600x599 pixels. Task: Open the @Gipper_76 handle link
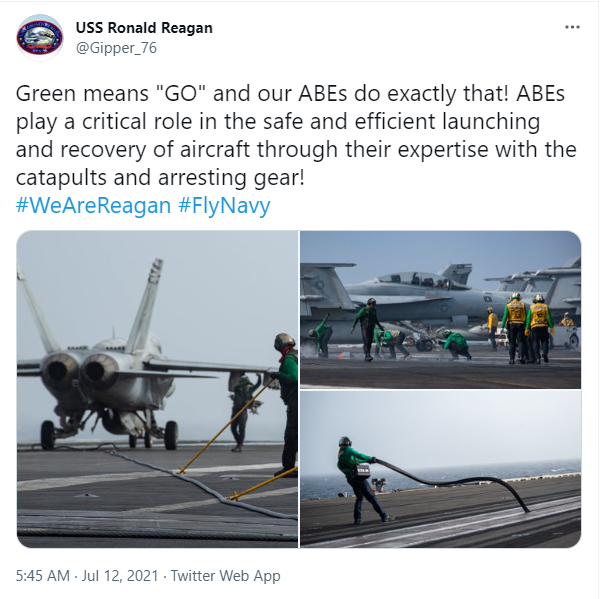click(x=116, y=48)
